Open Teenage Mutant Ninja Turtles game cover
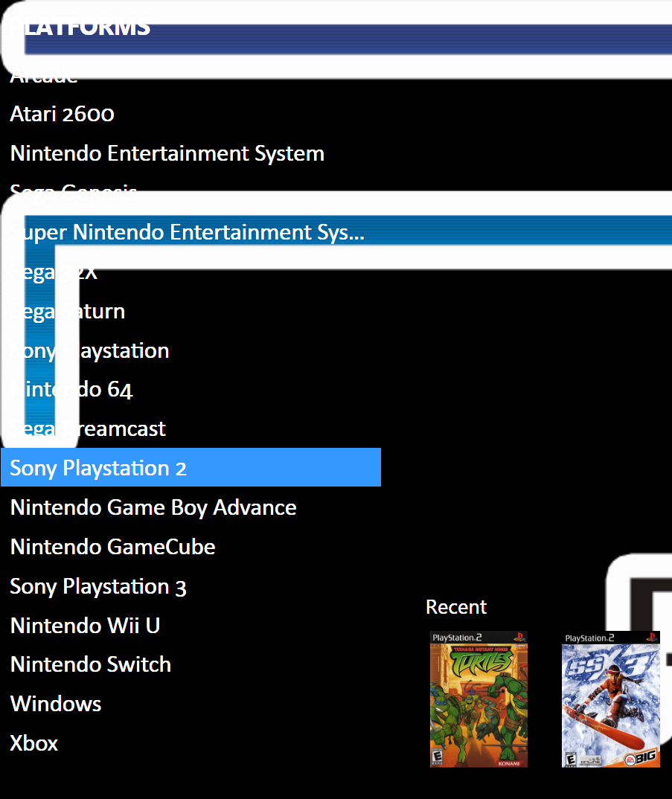 [x=479, y=699]
